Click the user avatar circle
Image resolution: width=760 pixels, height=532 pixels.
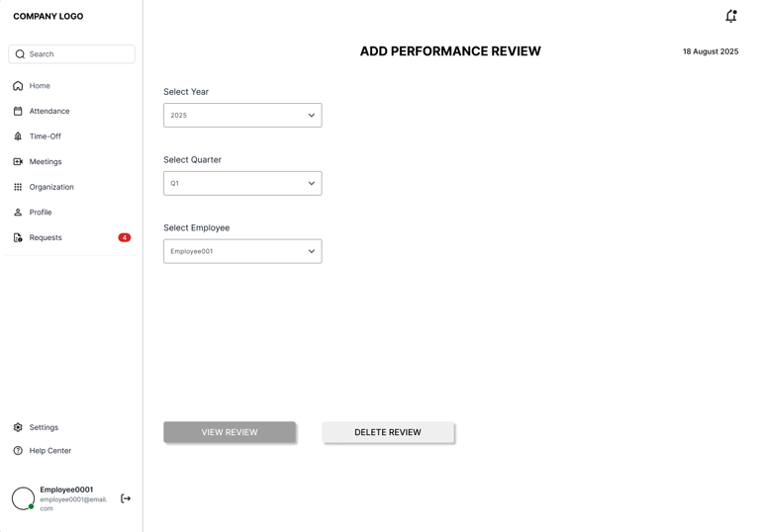pos(23,498)
